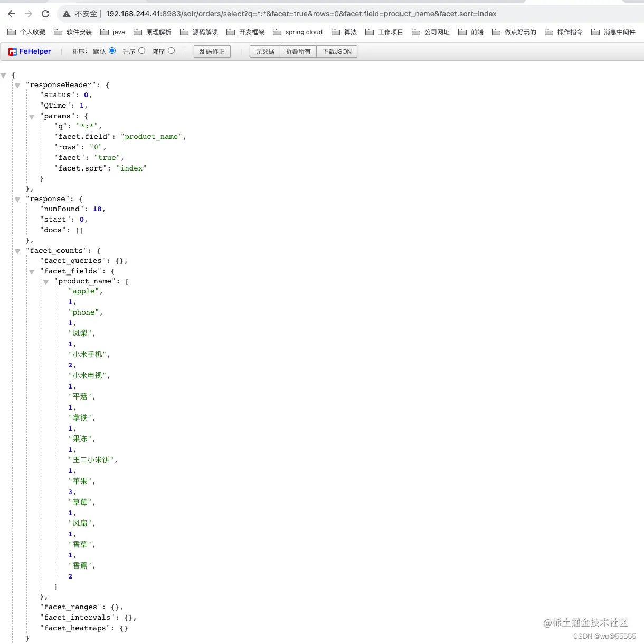644x644 pixels.
Task: Click the 乱码修正 button
Action: pyautogui.click(x=212, y=52)
